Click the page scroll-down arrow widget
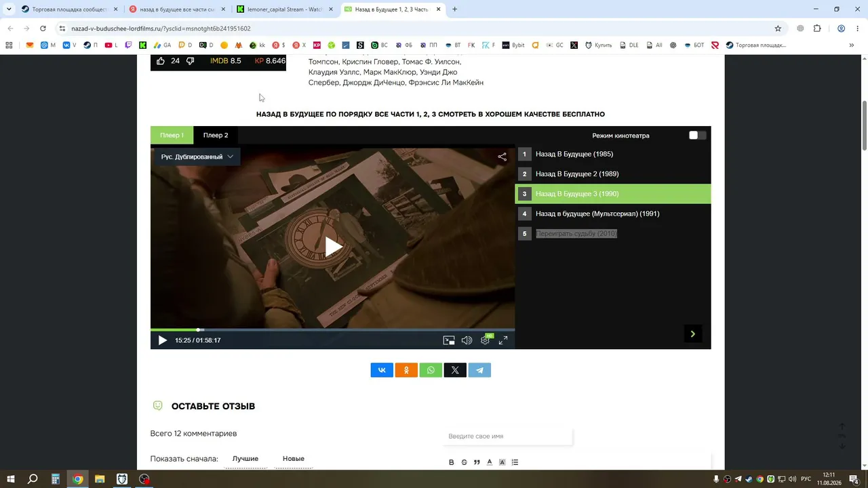This screenshot has height=488, width=868. (842, 446)
